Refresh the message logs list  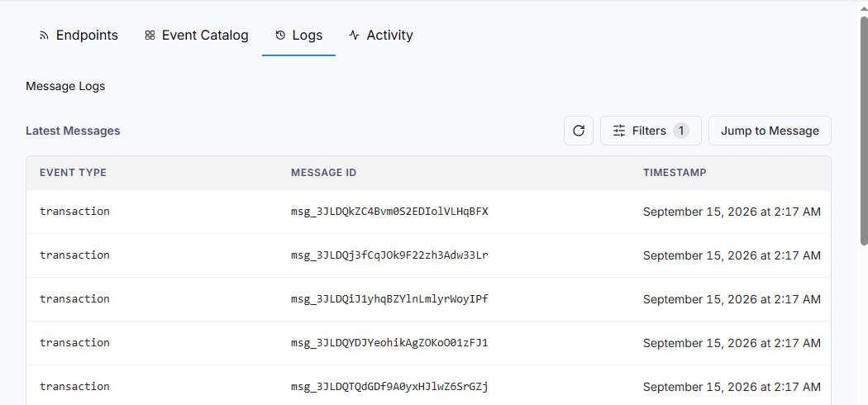click(579, 131)
